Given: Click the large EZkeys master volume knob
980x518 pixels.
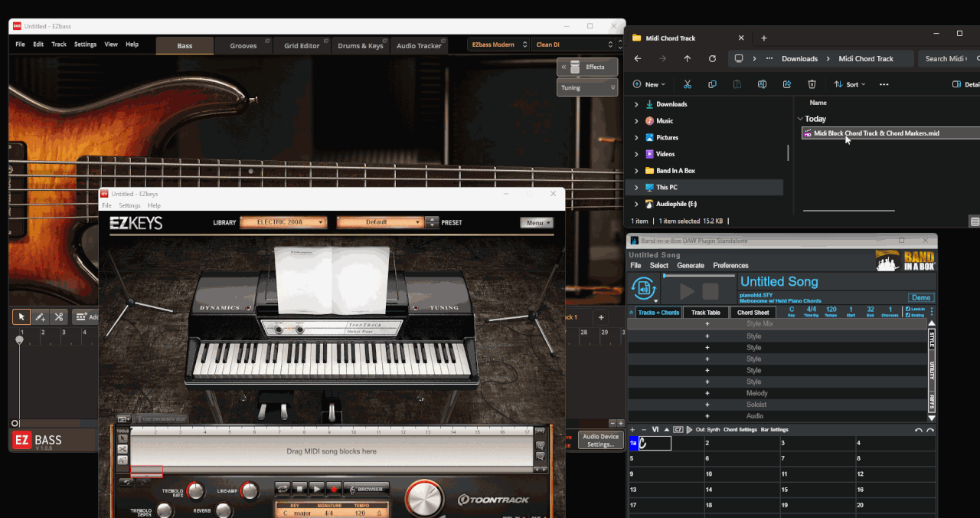Looking at the screenshot, I should (x=424, y=499).
